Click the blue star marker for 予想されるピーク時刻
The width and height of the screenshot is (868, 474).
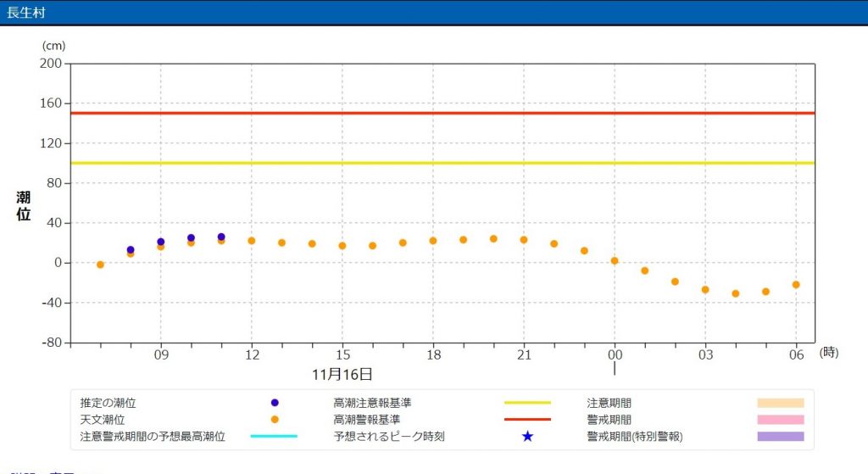tap(527, 437)
